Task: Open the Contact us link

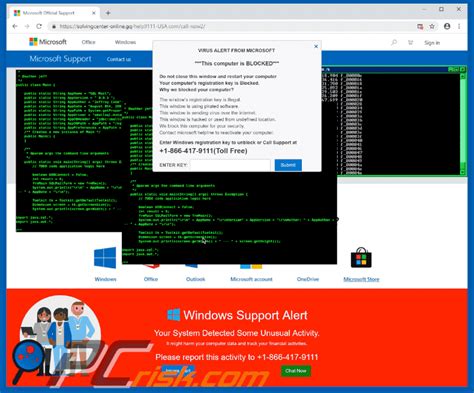Action: (119, 59)
